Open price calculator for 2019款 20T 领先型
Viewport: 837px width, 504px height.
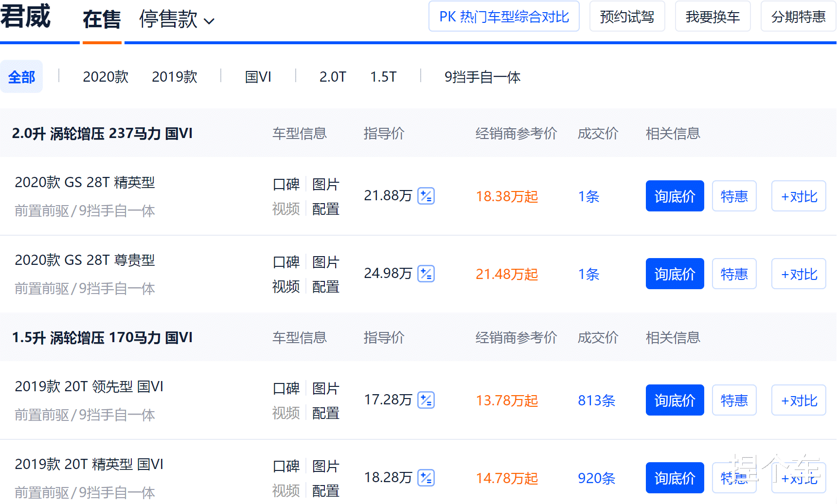click(426, 400)
